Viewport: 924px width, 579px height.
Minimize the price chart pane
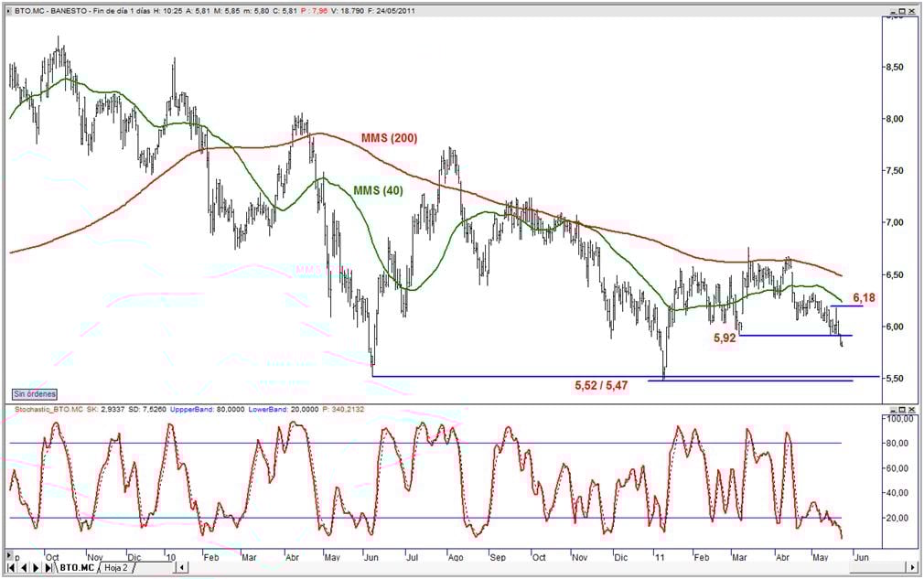coord(895,11)
